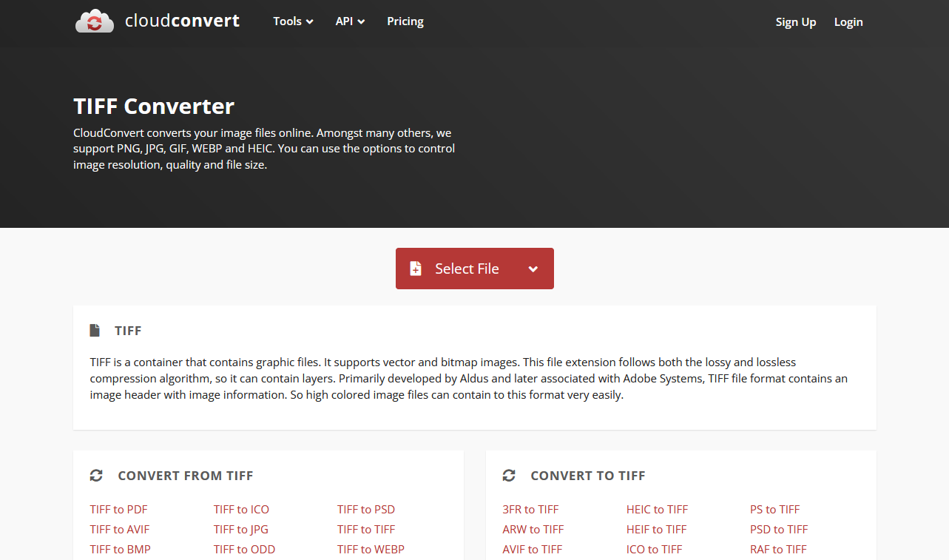Open the HEIF to TIFF converter

pos(656,529)
